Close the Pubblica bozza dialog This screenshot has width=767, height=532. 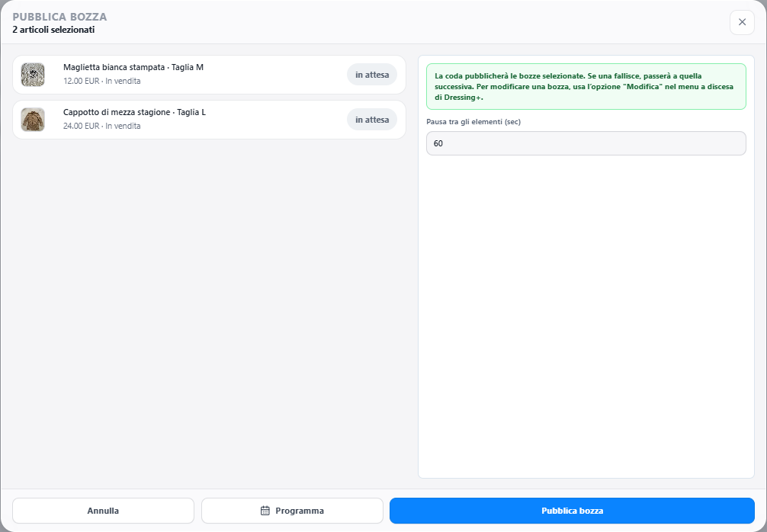point(742,22)
